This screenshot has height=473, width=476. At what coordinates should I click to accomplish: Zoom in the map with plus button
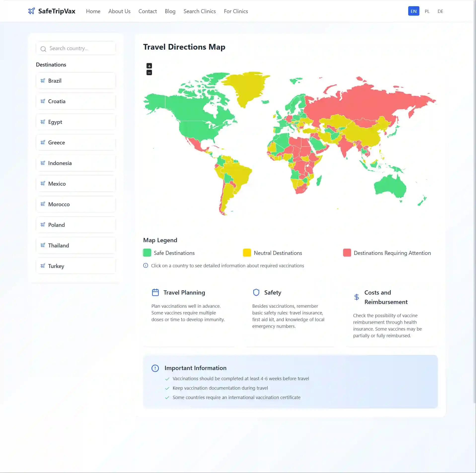click(149, 66)
